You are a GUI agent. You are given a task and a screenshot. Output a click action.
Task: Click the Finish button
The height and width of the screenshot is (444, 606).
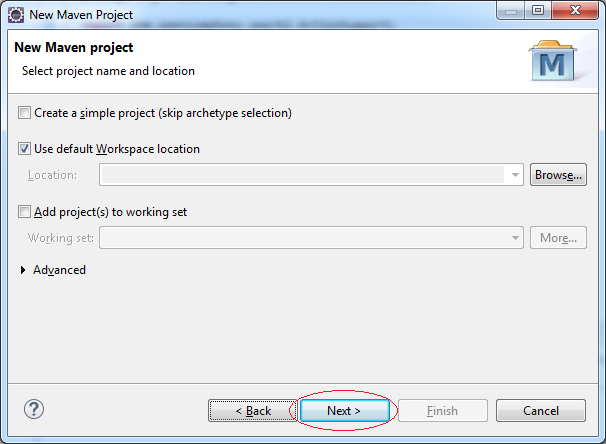(x=443, y=410)
